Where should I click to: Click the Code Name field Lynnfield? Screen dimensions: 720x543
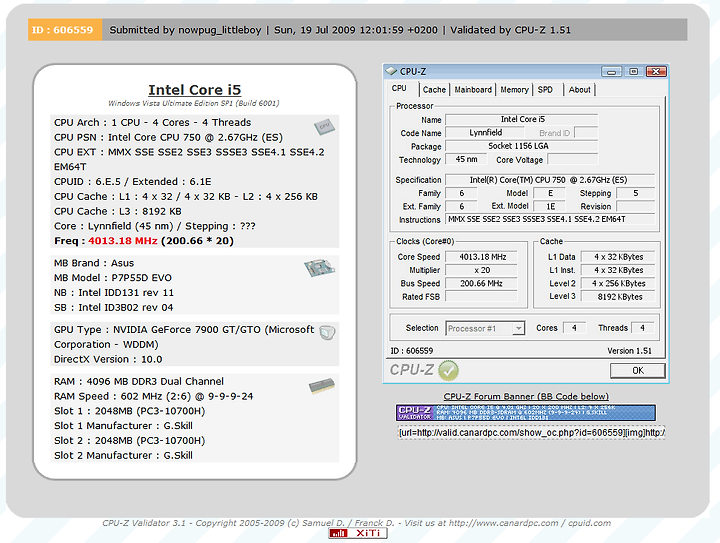click(485, 133)
